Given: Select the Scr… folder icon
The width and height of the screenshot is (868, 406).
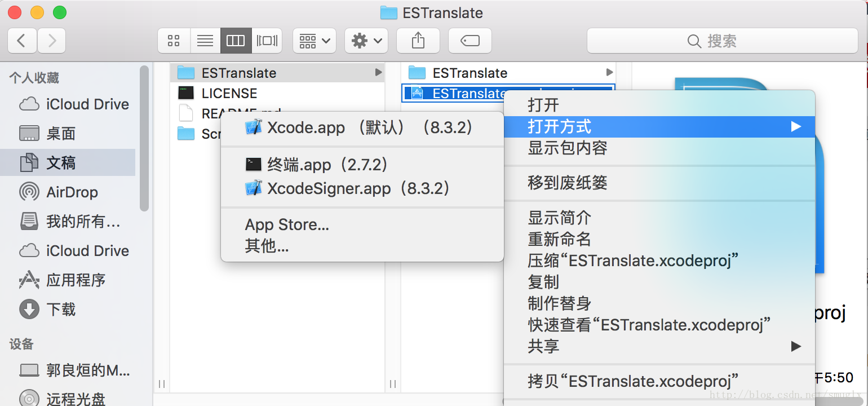Looking at the screenshot, I should click(x=185, y=134).
